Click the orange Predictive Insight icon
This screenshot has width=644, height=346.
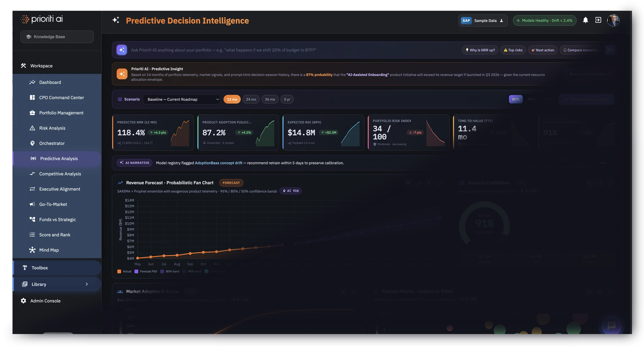click(122, 74)
